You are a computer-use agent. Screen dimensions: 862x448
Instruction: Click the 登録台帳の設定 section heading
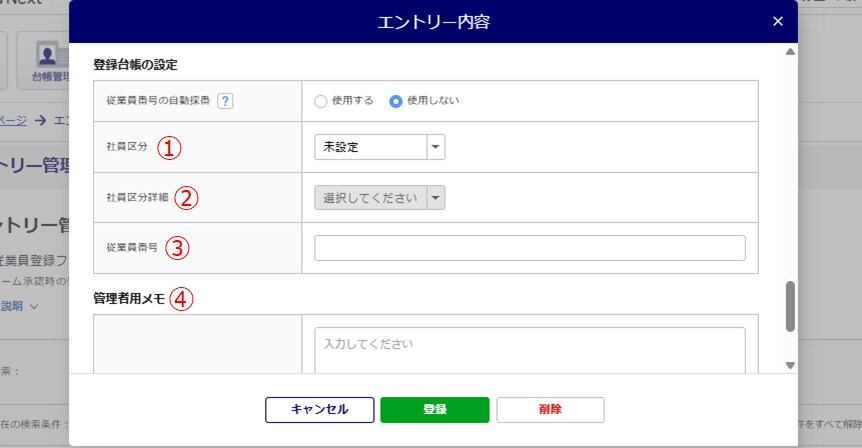point(135,65)
